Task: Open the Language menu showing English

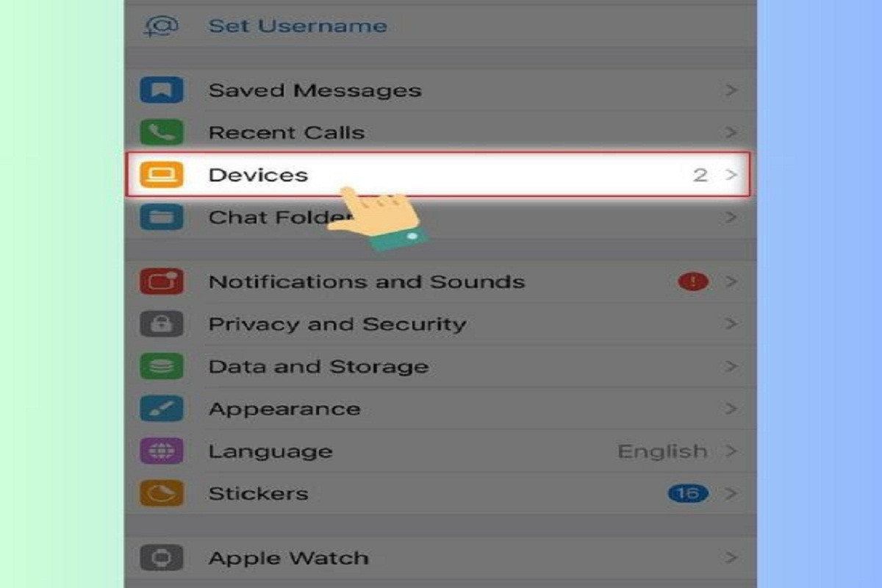Action: [441, 451]
